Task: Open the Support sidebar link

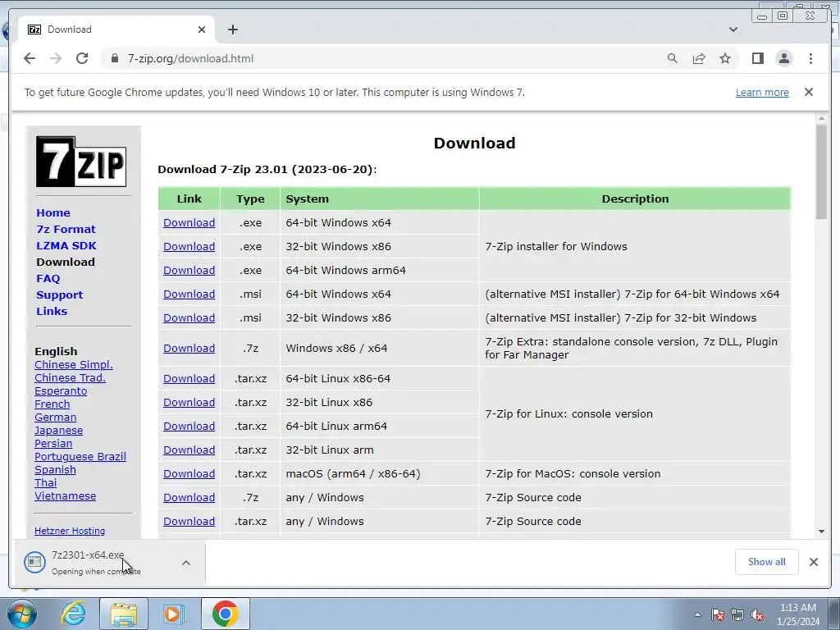Action: click(59, 294)
